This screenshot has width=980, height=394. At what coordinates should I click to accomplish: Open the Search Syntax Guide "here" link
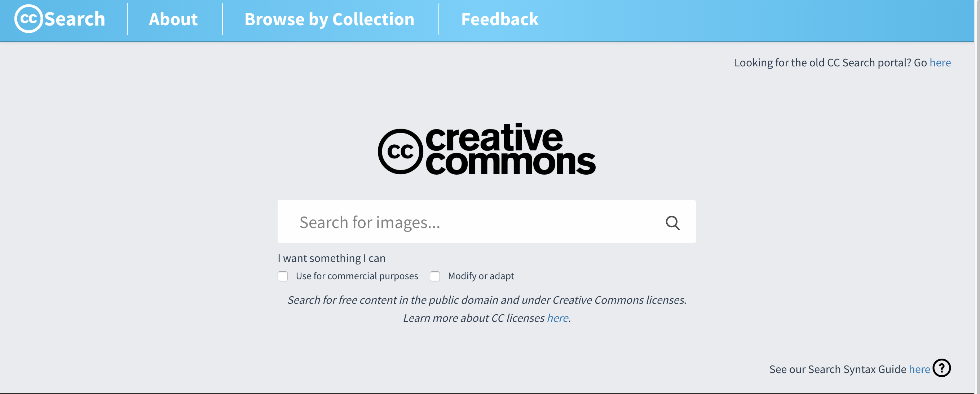(919, 369)
